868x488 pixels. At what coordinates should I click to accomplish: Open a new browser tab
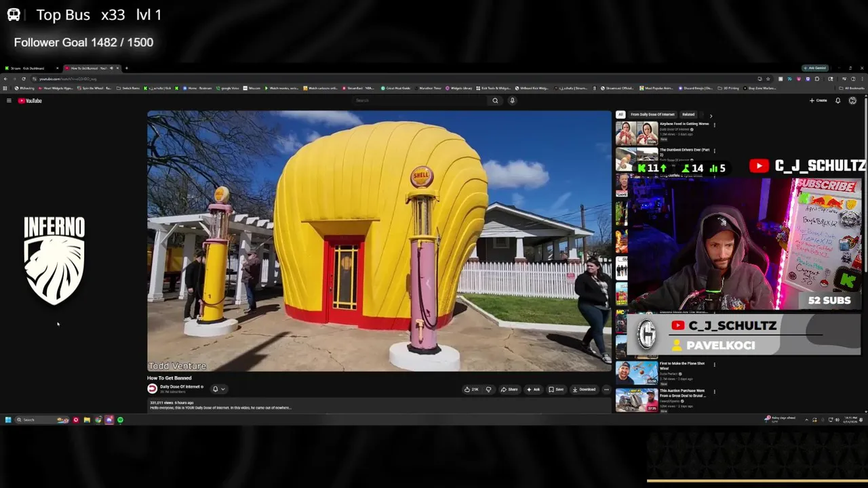[126, 68]
